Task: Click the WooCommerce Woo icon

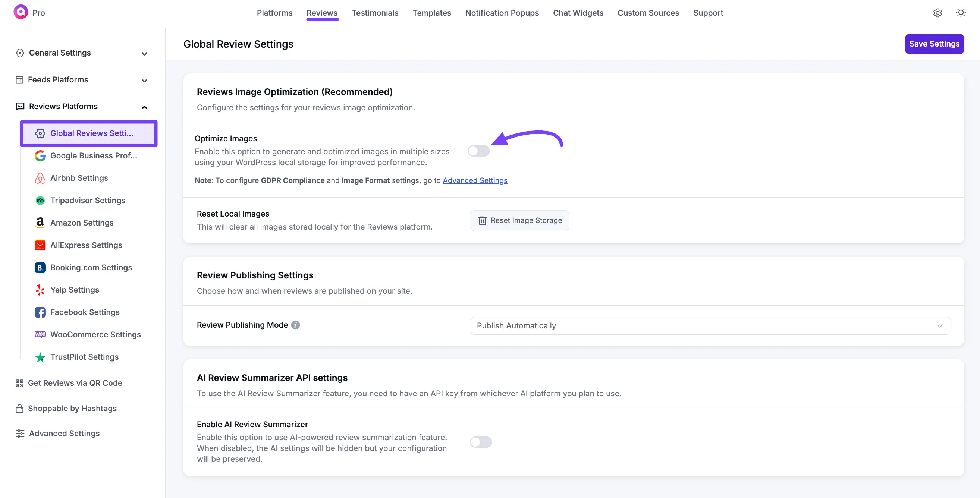Action: [x=40, y=334]
